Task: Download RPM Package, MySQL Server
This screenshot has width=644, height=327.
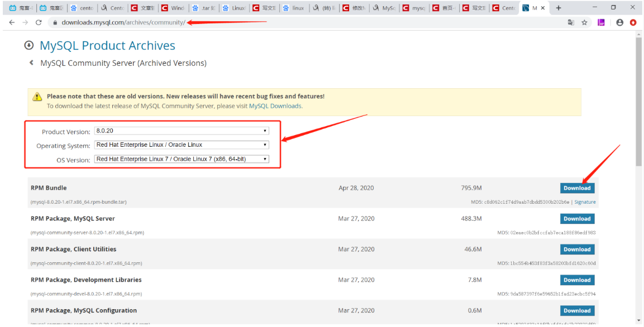Action: tap(577, 219)
